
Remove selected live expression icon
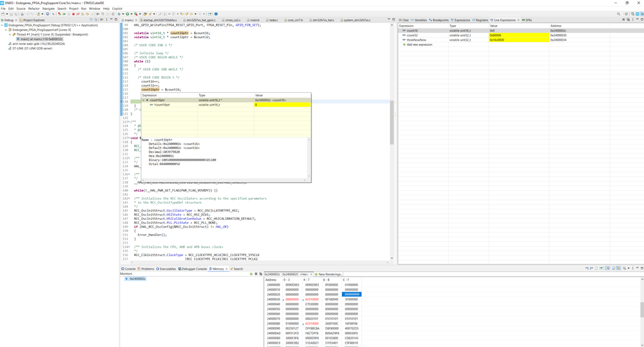[x=623, y=19]
